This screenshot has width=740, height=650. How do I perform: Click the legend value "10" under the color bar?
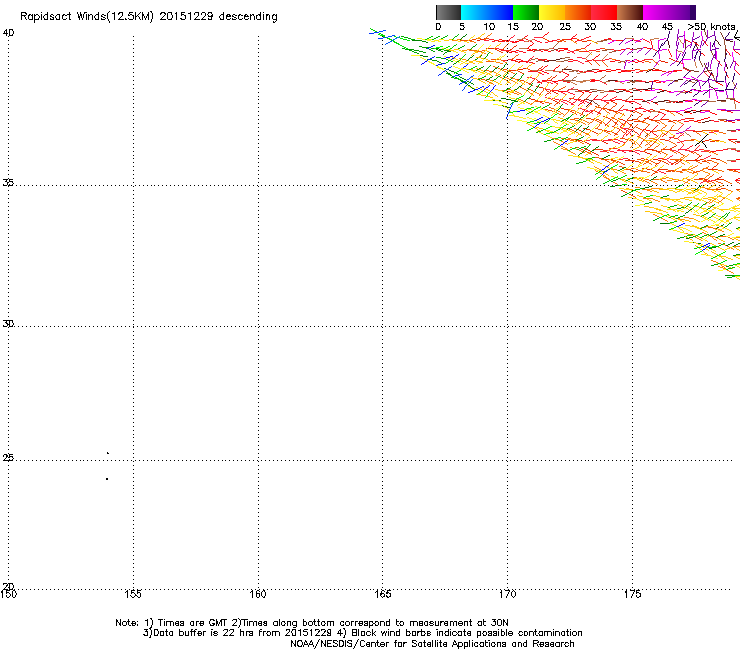point(489,27)
